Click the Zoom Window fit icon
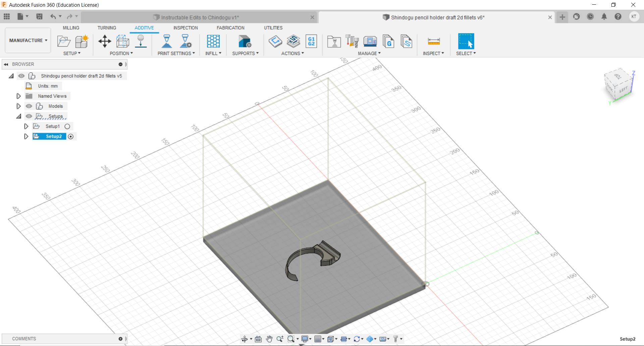The width and height of the screenshot is (644, 346). pos(291,339)
